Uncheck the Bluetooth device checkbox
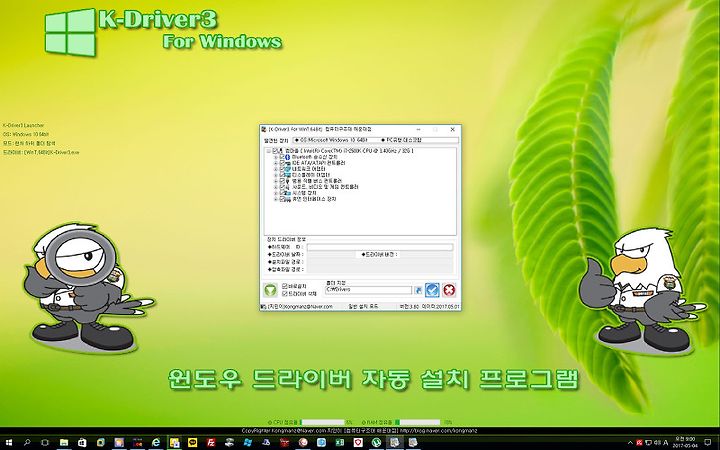This screenshot has width=720, height=450. [x=282, y=157]
